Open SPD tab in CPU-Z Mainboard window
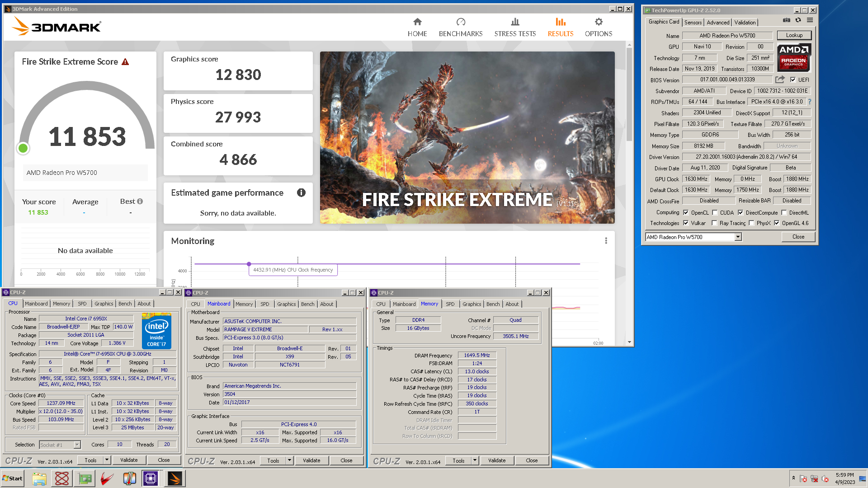The width and height of the screenshot is (868, 488). coord(265,304)
